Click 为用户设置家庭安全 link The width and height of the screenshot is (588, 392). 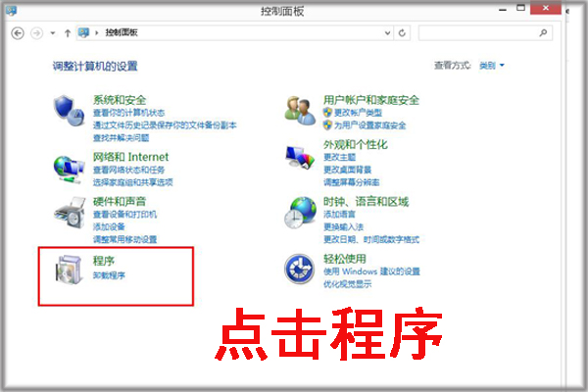point(369,125)
